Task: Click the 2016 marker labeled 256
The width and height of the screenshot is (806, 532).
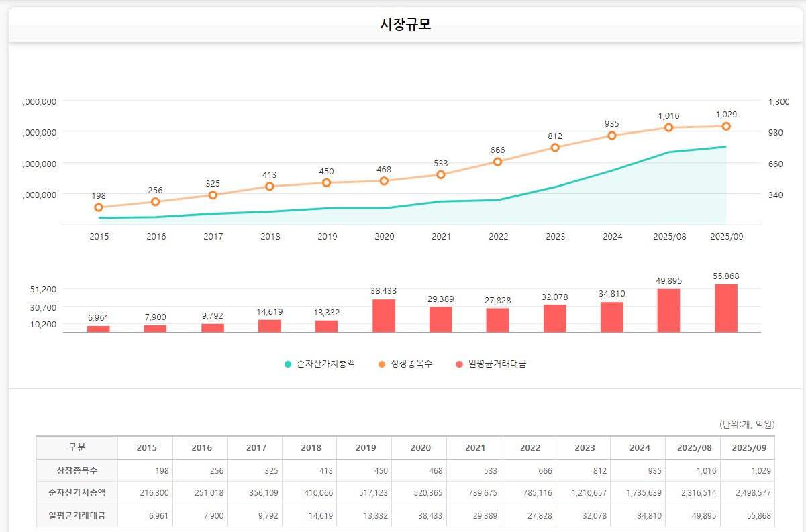Action: 155,202
